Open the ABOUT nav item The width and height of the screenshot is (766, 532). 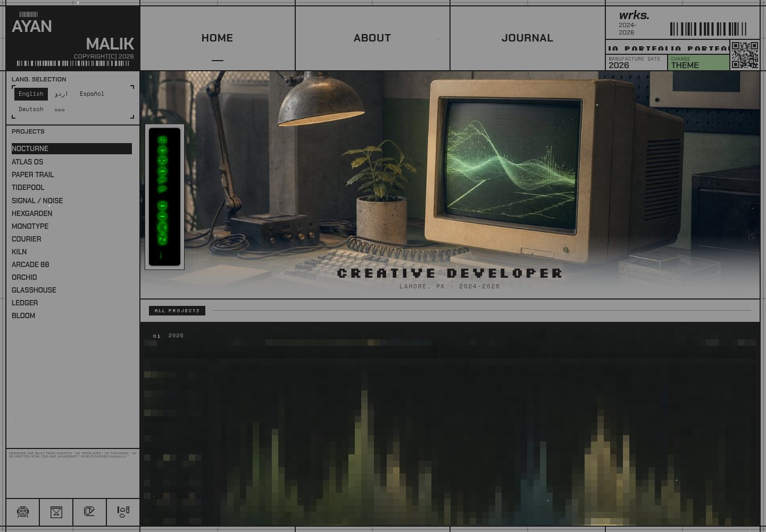click(x=372, y=38)
